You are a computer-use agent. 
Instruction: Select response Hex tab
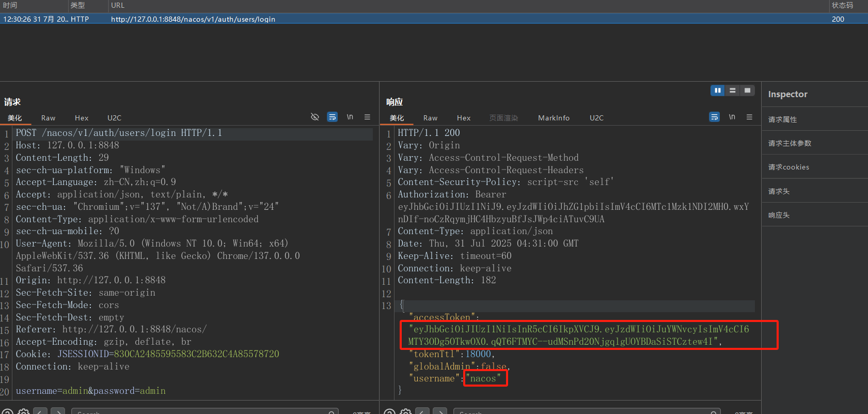pos(464,118)
